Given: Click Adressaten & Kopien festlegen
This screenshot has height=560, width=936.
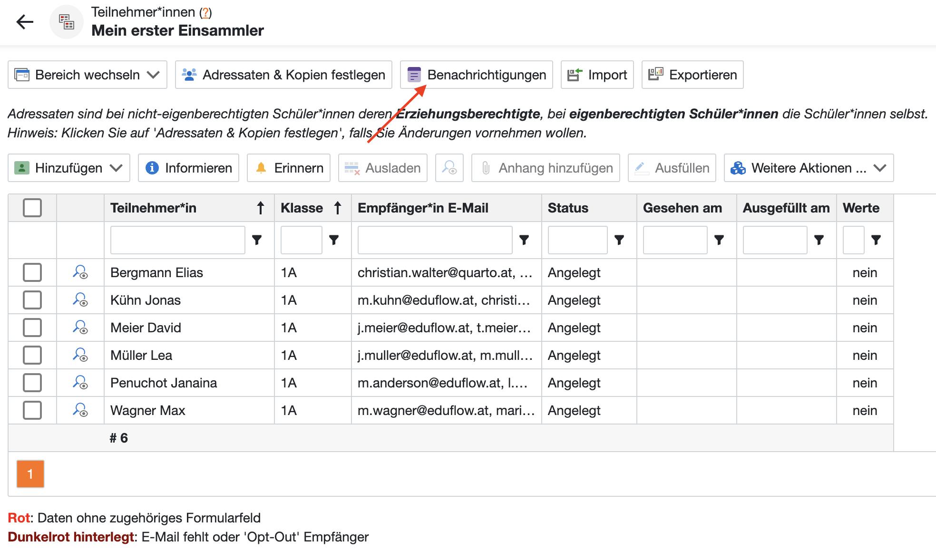Looking at the screenshot, I should point(283,75).
